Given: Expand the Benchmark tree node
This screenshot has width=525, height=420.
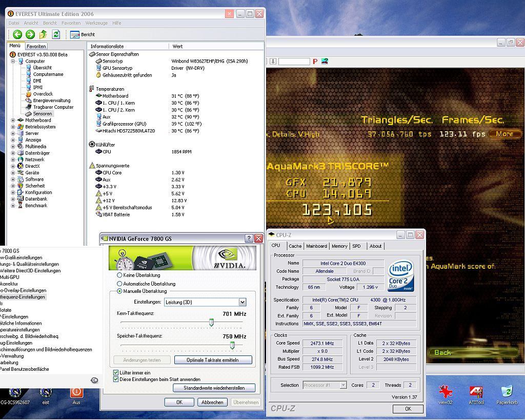Looking at the screenshot, I should pyautogui.click(x=13, y=206).
